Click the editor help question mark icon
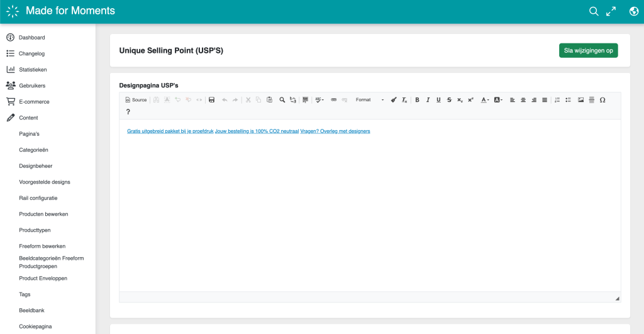 (x=128, y=112)
